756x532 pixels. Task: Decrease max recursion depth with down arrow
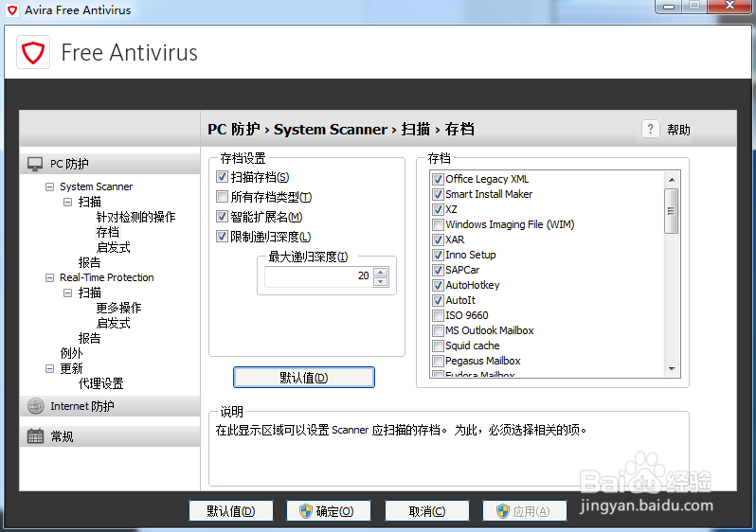tap(381, 281)
